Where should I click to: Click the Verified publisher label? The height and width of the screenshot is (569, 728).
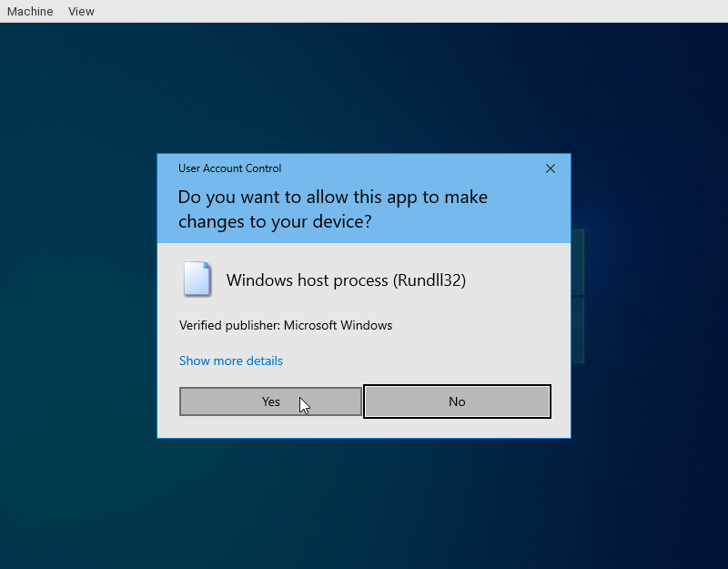(x=228, y=325)
